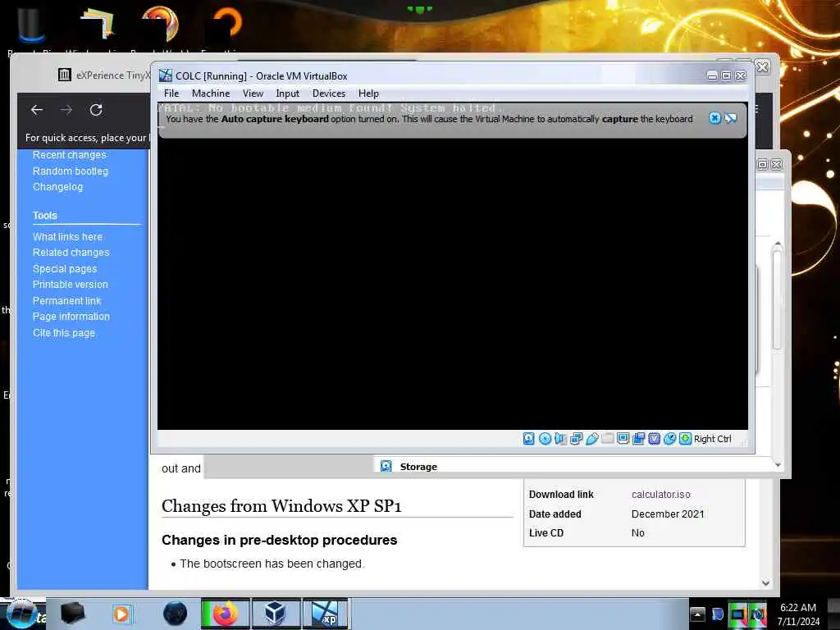Open the View menu
840x630 pixels.
[x=253, y=94]
